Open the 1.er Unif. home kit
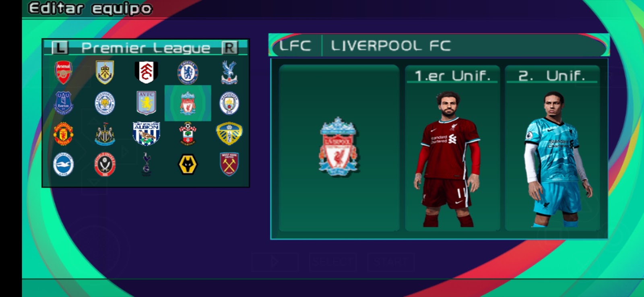The height and width of the screenshot is (297, 644). tap(452, 148)
